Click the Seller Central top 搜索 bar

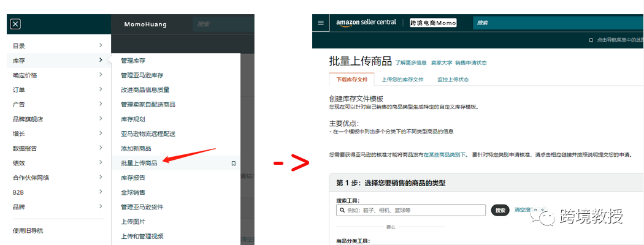point(559,23)
